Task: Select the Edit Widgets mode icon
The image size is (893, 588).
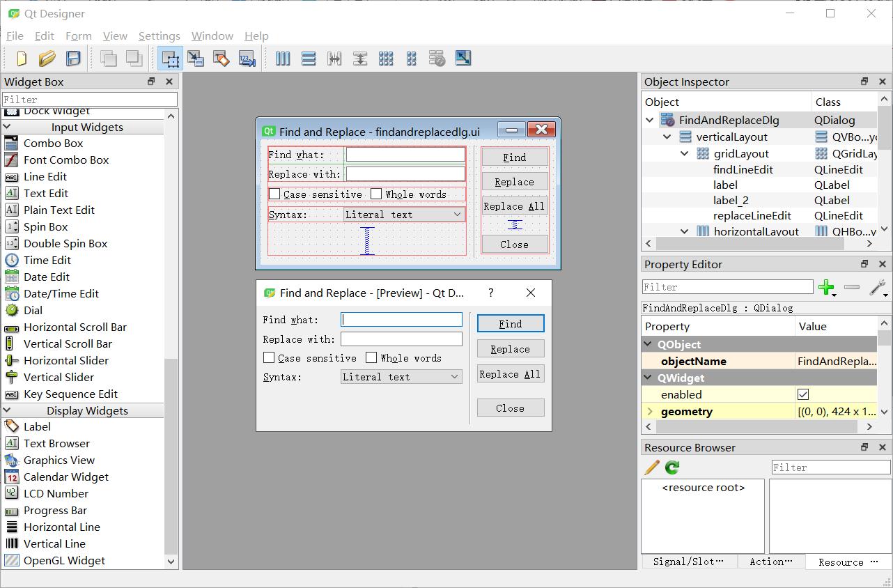Action: (x=171, y=59)
